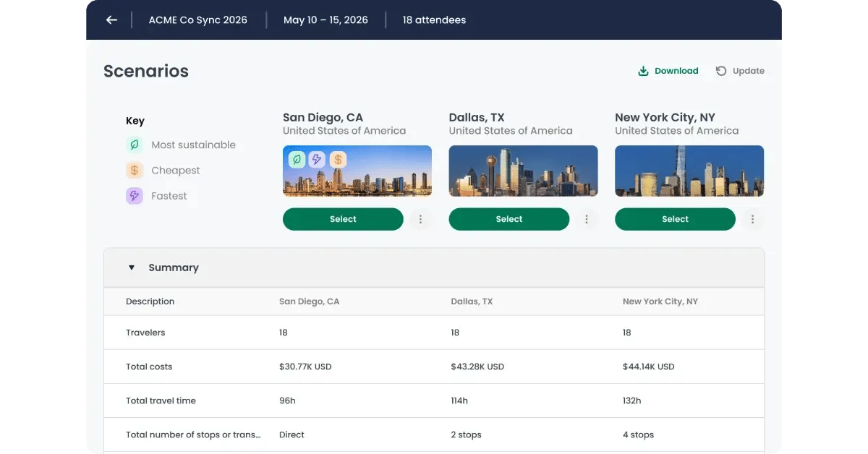Click the Fastest lightning icon in Key
Image resolution: width=868 pixels, height=454 pixels.
(x=135, y=196)
